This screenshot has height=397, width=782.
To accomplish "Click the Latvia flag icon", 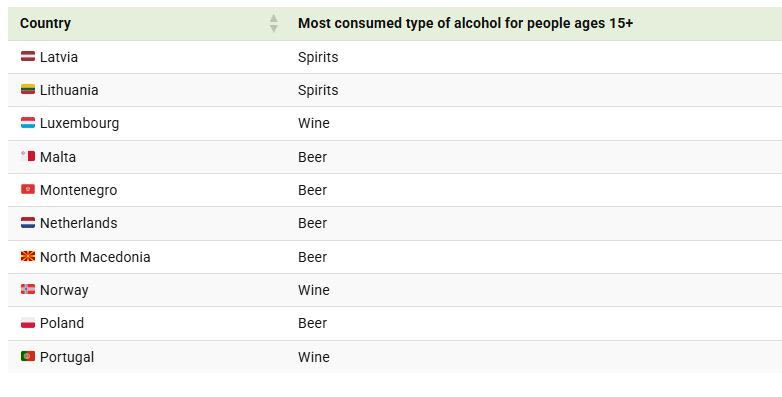I will pos(28,56).
